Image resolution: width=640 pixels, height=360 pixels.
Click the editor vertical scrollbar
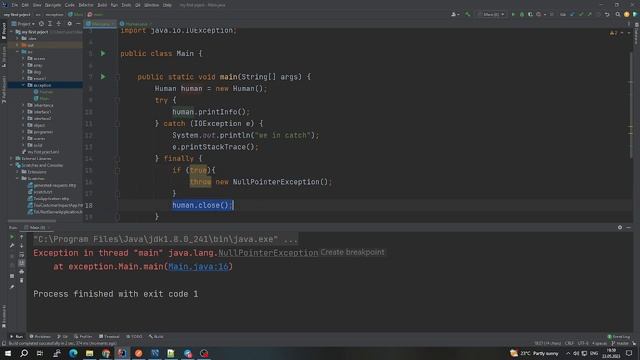(631, 106)
